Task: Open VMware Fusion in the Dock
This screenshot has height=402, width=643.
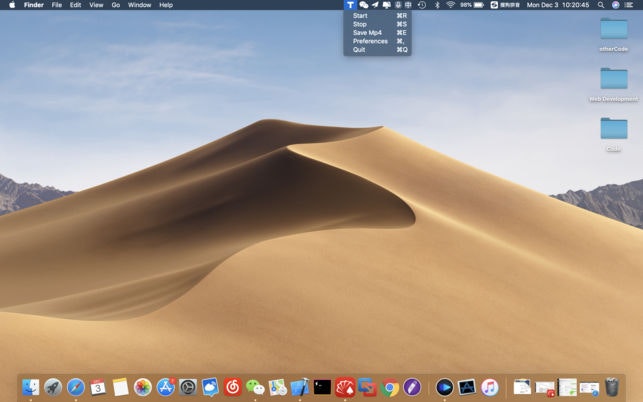Action: (367, 387)
